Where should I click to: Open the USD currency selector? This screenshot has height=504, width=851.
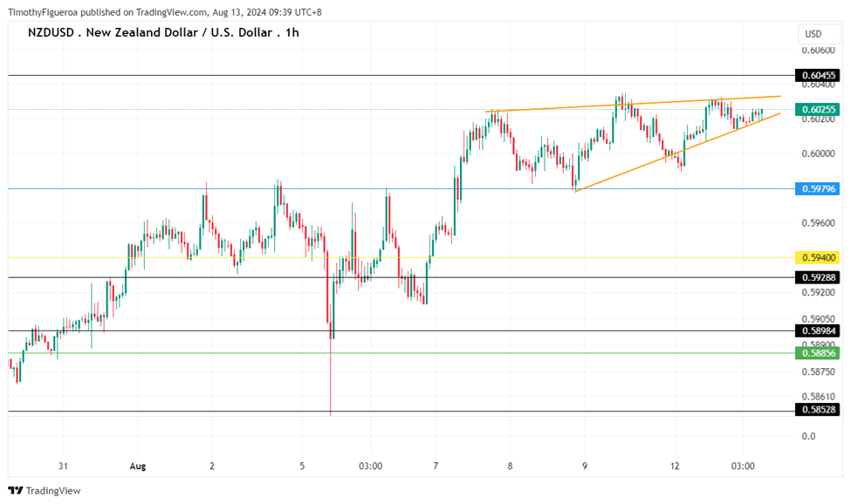(x=813, y=34)
